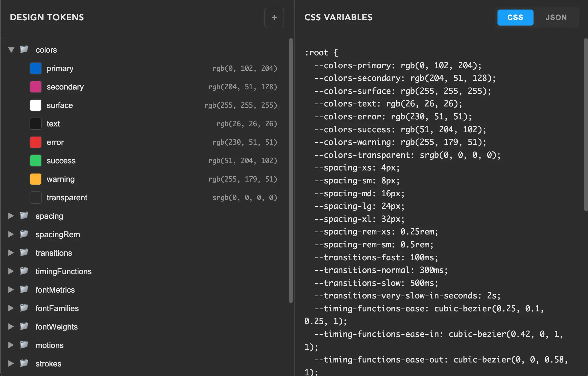Collapse the colors token group

[11, 49]
